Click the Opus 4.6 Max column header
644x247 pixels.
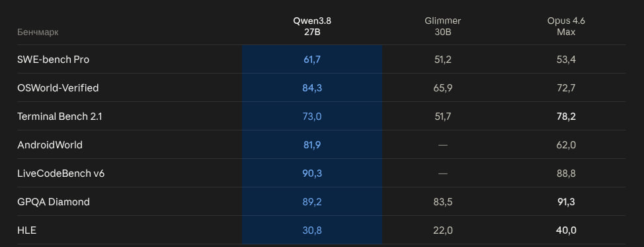click(566, 26)
